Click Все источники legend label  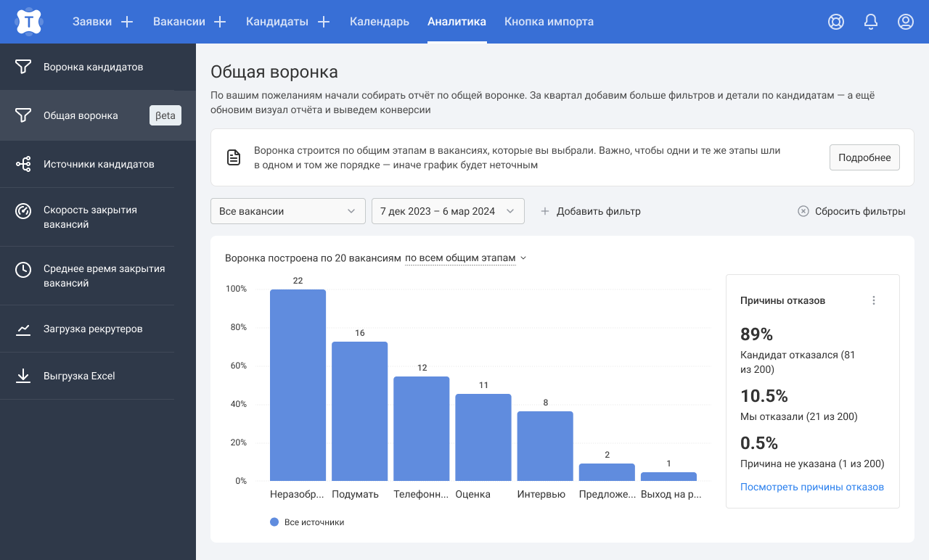[x=314, y=522]
